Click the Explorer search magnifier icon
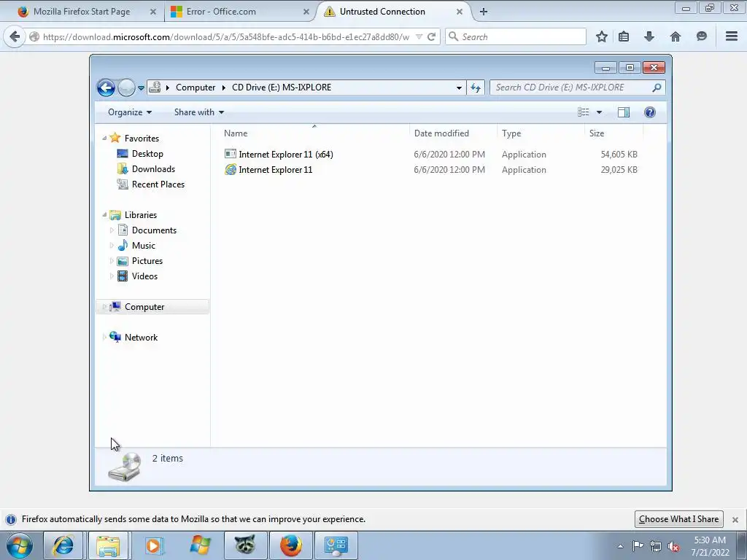This screenshot has width=747, height=560. tap(657, 87)
